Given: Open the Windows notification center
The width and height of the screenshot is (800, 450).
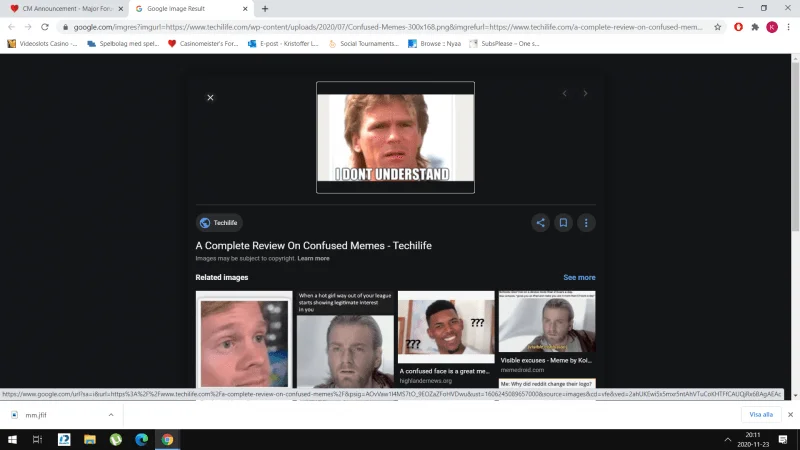Looking at the screenshot, I should (x=783, y=439).
